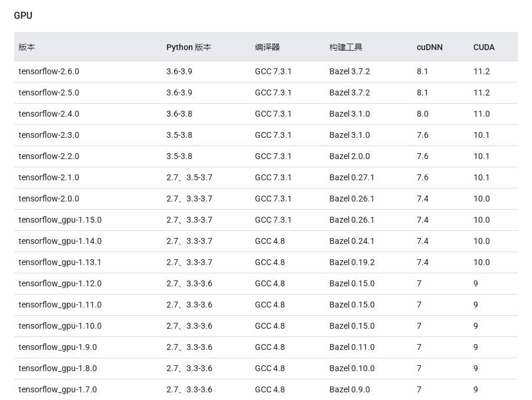This screenshot has width=532, height=400.
Task: Click GCC 7.3.1 in tensorflow-2.6.0 row
Action: (273, 71)
